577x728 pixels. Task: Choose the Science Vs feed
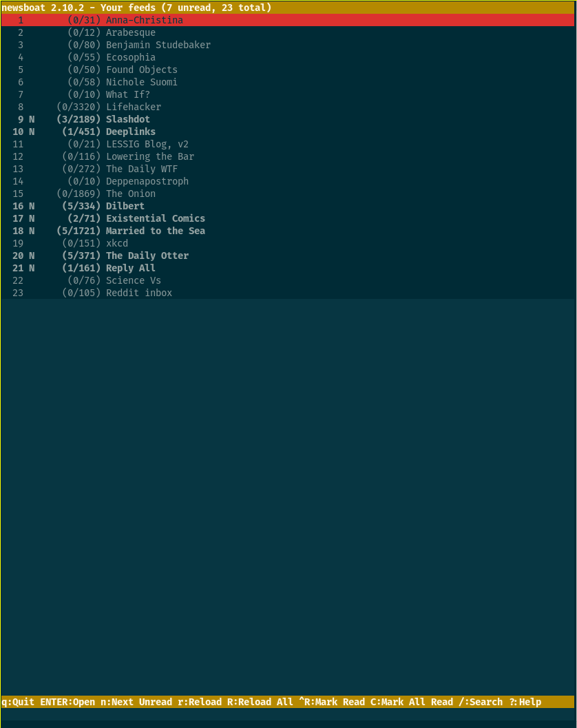point(288,280)
